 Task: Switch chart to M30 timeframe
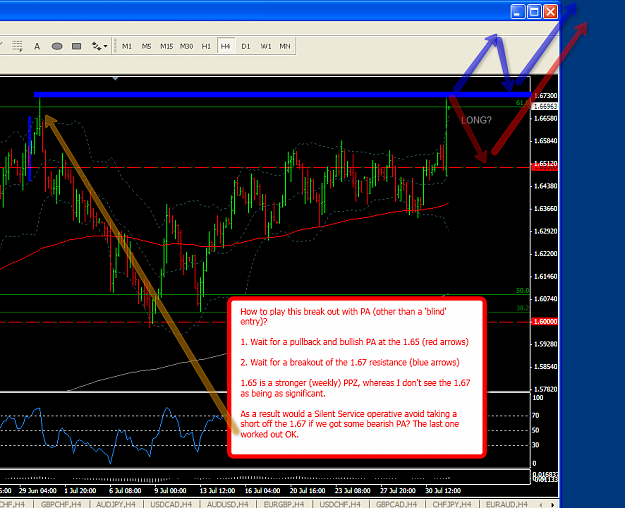tap(186, 46)
